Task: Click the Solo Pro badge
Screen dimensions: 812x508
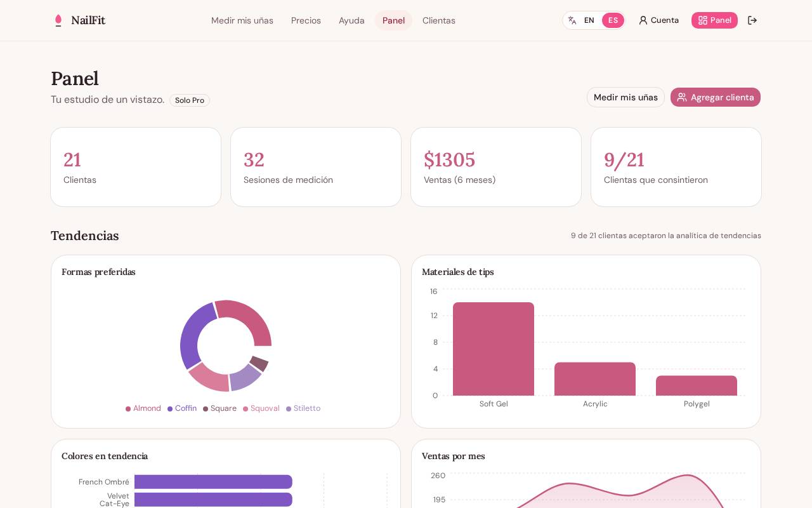Action: [190, 100]
